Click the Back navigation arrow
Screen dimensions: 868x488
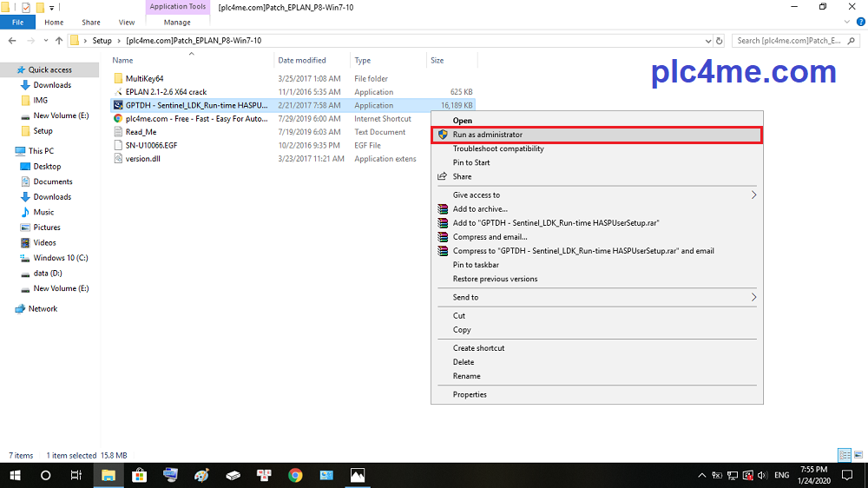pyautogui.click(x=10, y=40)
